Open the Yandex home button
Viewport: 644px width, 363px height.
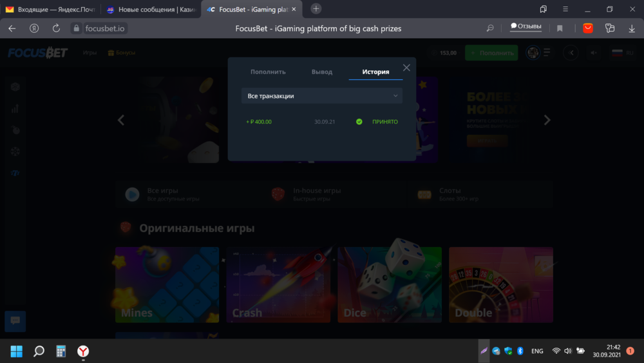(x=34, y=28)
